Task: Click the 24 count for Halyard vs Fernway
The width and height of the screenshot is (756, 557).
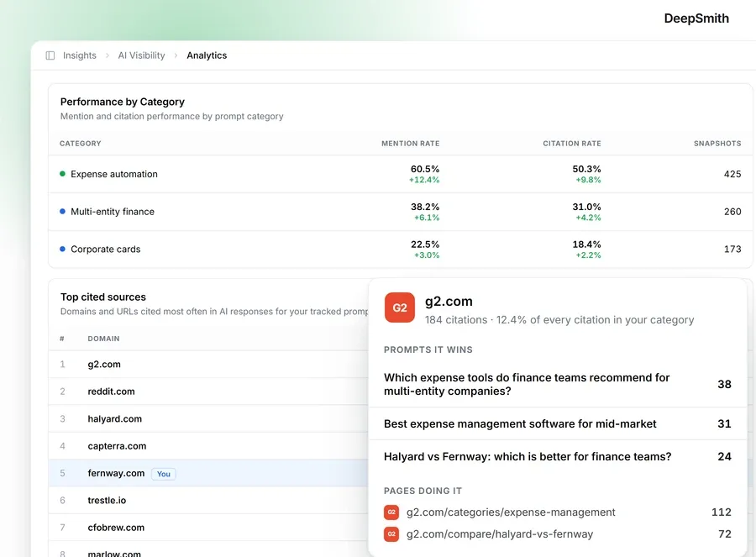Action: [x=724, y=457]
